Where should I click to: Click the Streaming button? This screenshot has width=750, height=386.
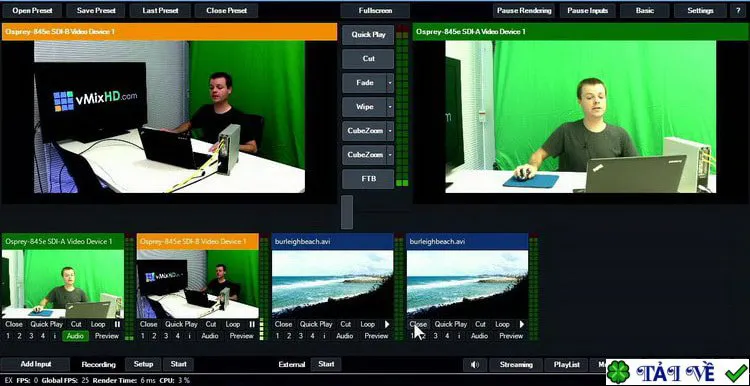tap(516, 364)
